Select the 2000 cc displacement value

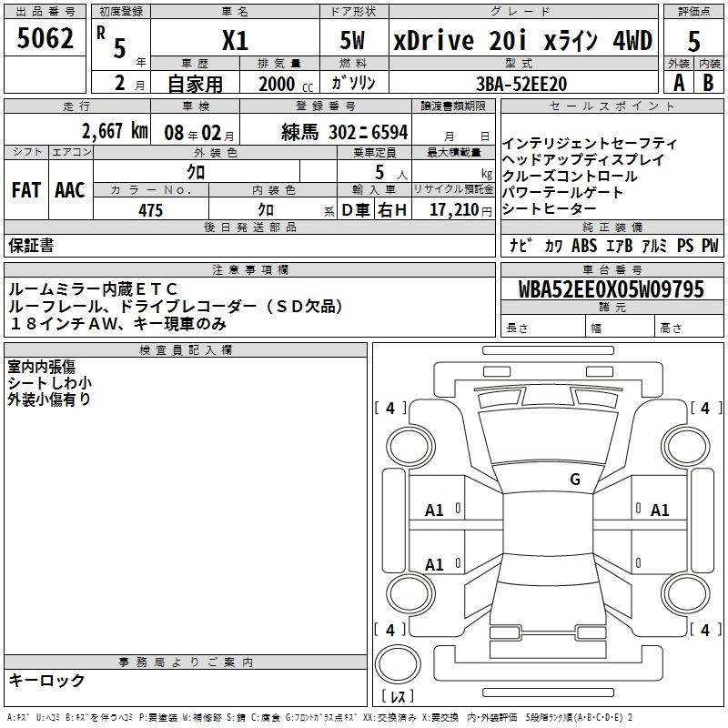click(x=286, y=84)
